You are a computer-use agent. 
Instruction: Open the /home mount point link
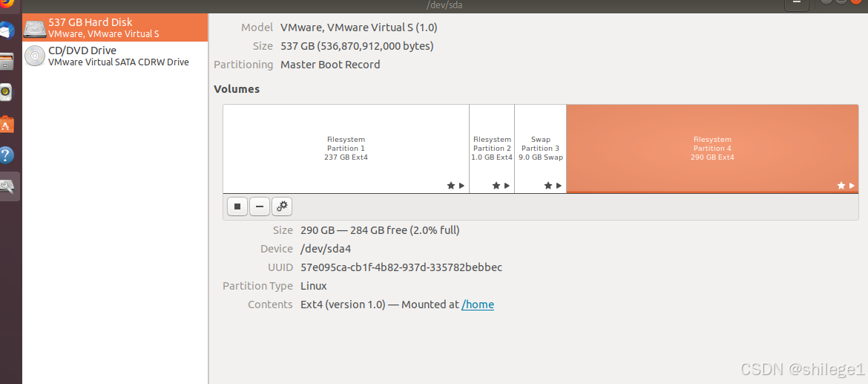(478, 305)
